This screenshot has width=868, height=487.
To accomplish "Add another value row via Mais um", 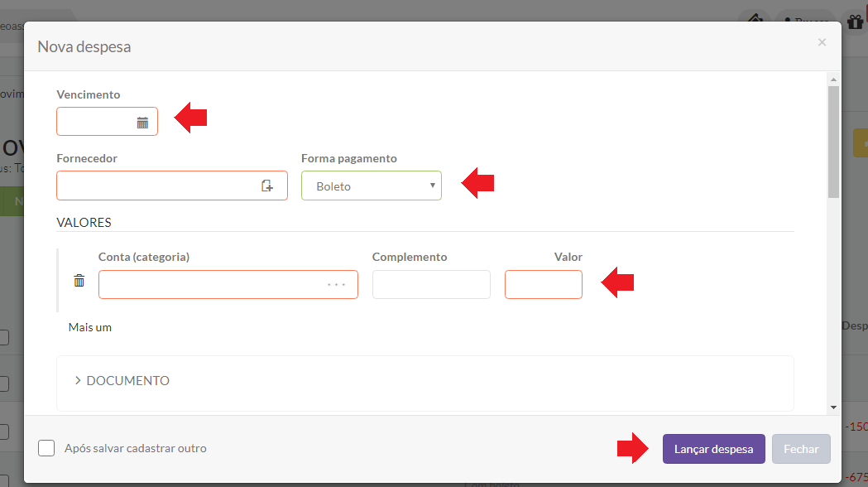I will click(x=90, y=327).
